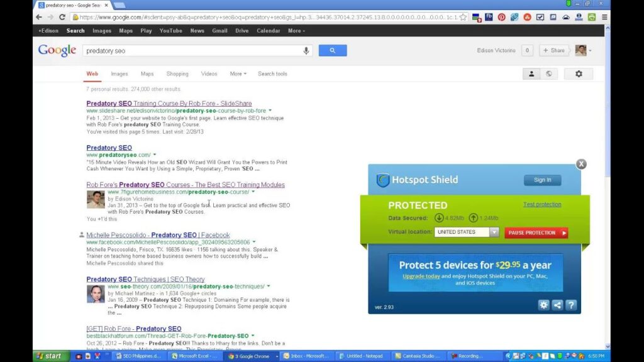The height and width of the screenshot is (362, 644).
Task: Select the Maps search tab
Action: click(147, 74)
